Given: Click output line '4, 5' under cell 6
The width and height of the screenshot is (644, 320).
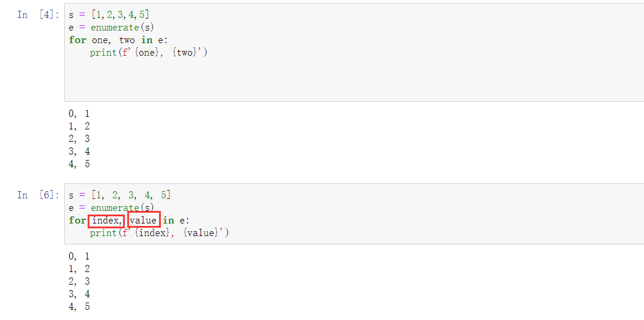Looking at the screenshot, I should (x=79, y=307).
